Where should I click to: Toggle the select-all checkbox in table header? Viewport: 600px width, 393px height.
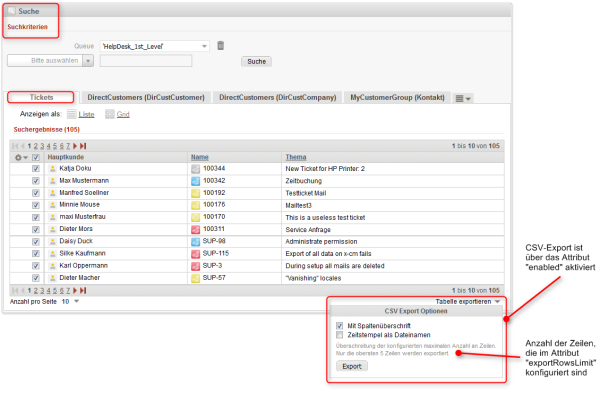coord(36,157)
